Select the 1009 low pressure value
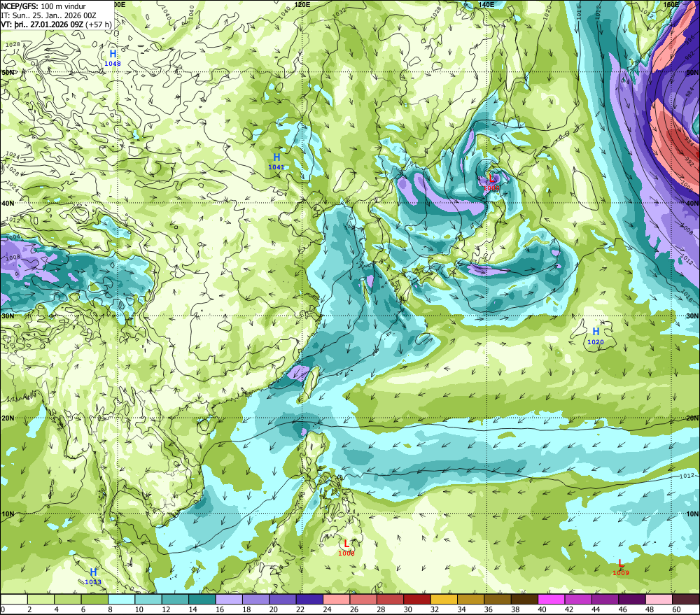Image resolution: width=700 pixels, height=615 pixels. coord(621,573)
